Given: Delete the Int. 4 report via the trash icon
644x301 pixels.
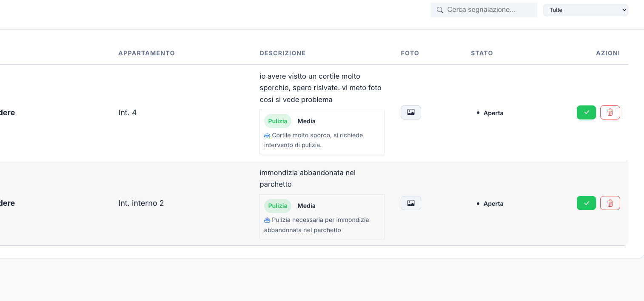Looking at the screenshot, I should click(x=610, y=112).
